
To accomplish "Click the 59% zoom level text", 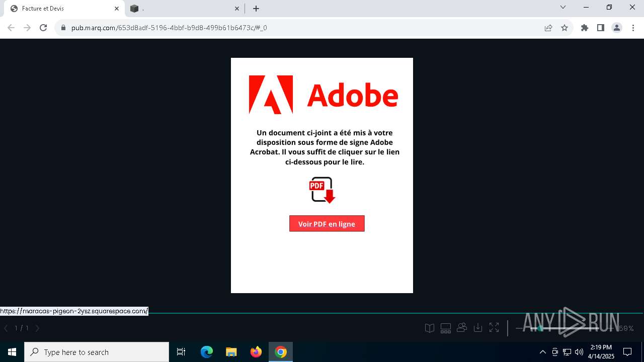I will pos(626,328).
